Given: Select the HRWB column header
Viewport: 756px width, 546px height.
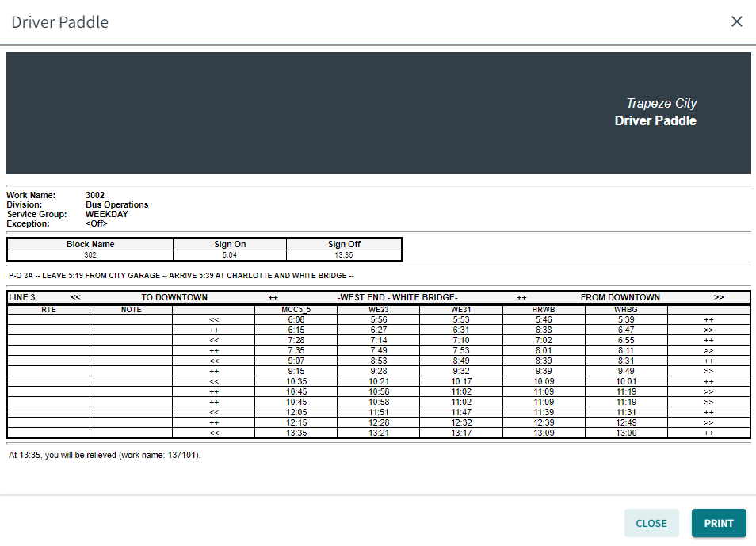Looking at the screenshot, I should (544, 309).
